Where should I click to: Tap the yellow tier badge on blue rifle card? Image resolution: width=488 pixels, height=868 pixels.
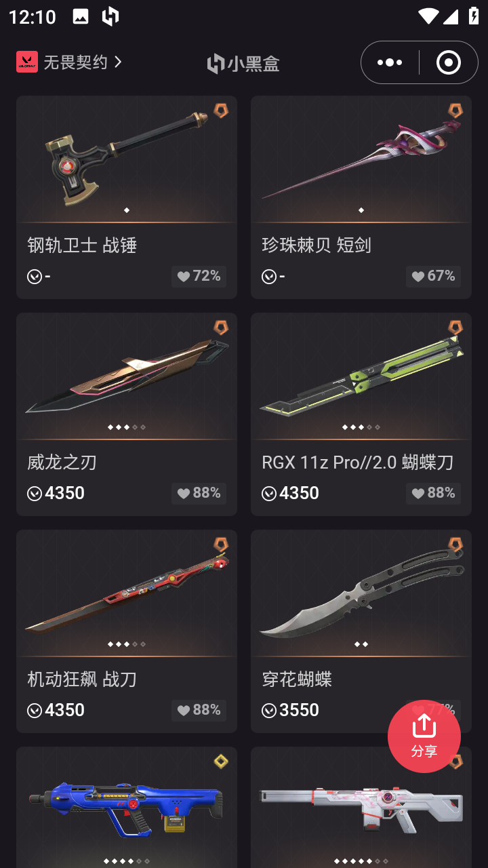click(x=221, y=762)
